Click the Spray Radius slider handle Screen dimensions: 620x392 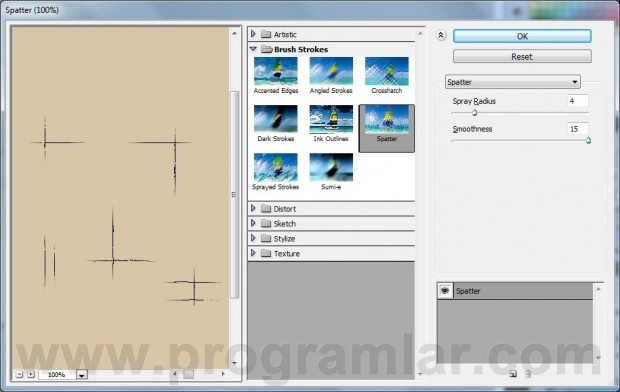pos(474,113)
